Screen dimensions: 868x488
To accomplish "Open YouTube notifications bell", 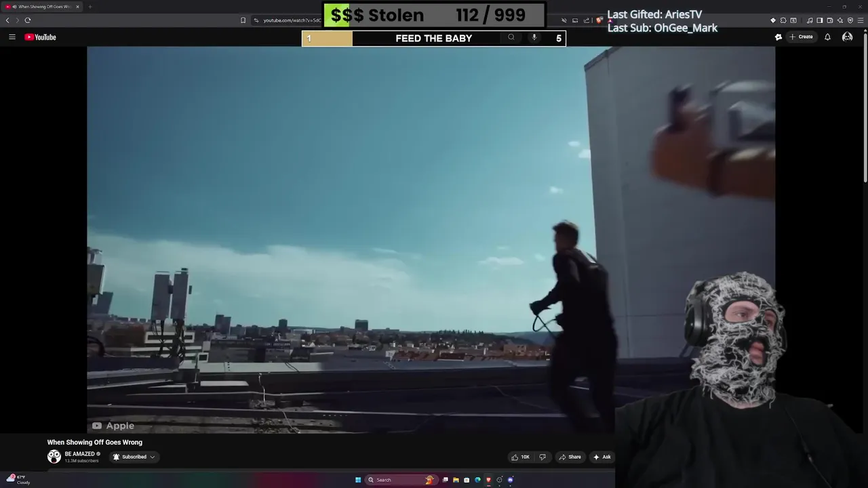I will coord(827,37).
